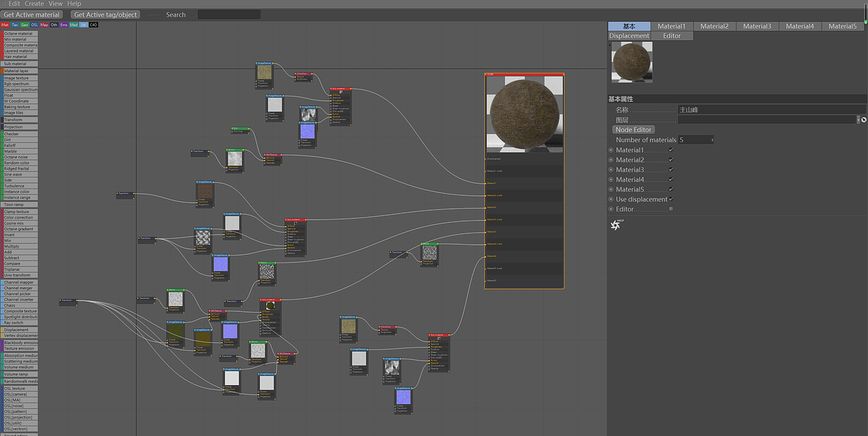Click the node Search input field
This screenshot has height=436, width=868.
pos(229,14)
